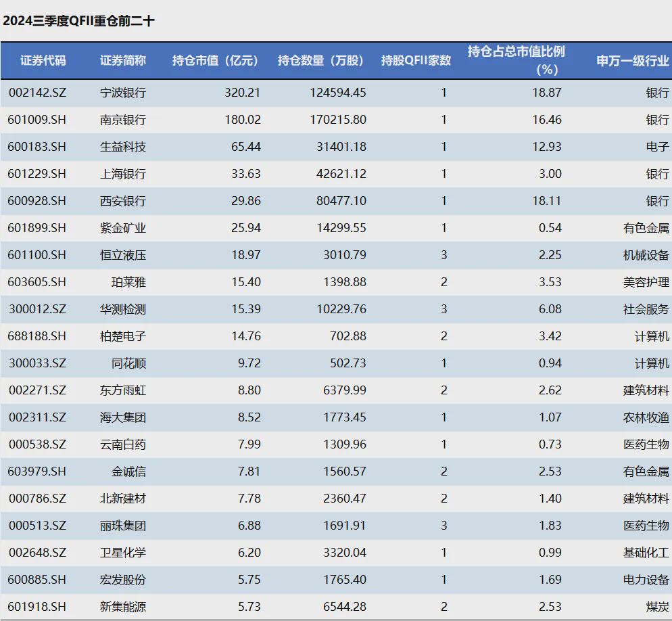
Task: Click the 北新建材 name cell
Action: pyautogui.click(x=123, y=499)
